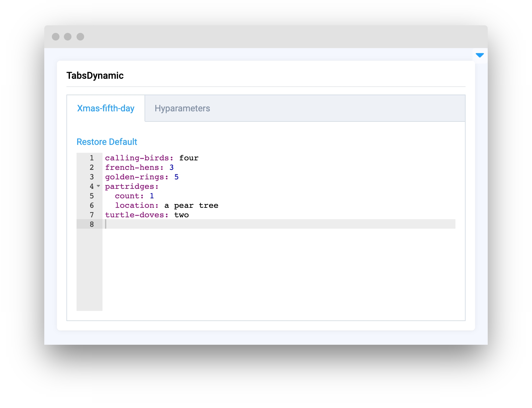Image resolution: width=532 pixels, height=408 pixels.
Task: Click the third gray window control dot
Action: click(x=80, y=37)
